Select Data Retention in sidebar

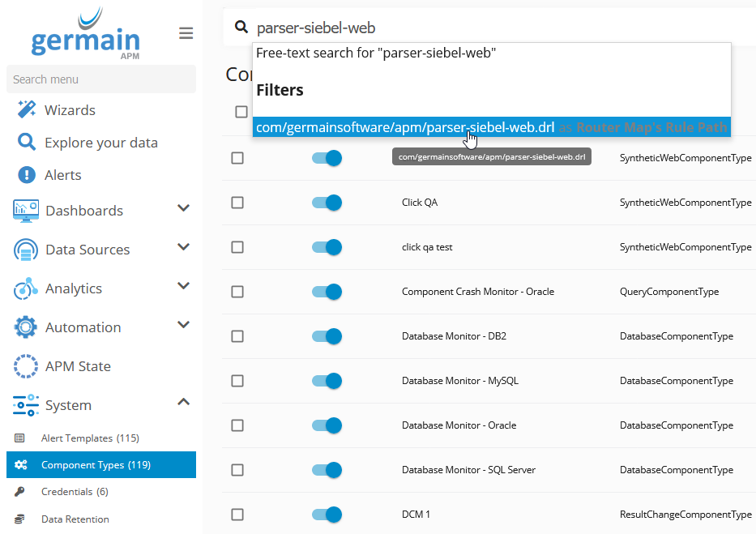pos(75,519)
